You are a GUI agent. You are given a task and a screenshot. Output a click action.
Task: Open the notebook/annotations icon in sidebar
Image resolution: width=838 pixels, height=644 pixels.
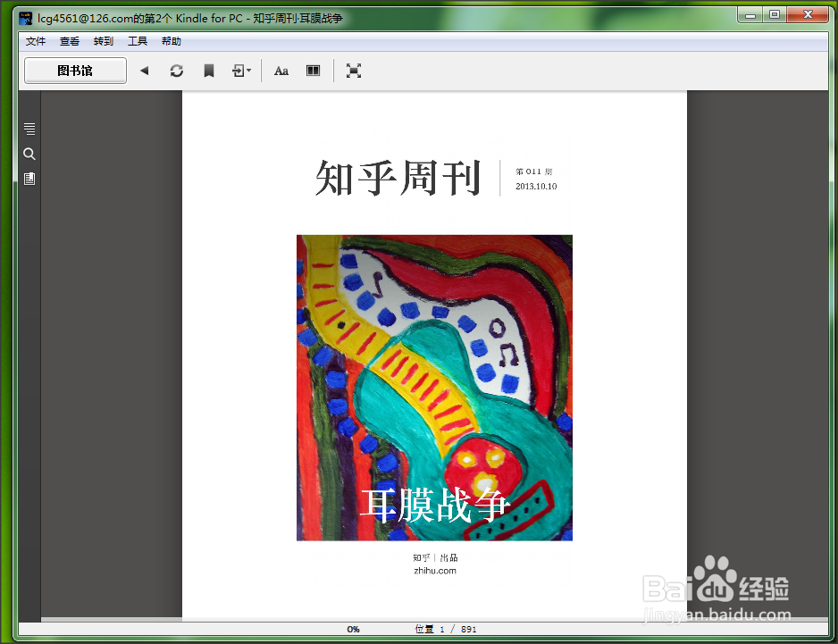coord(29,178)
